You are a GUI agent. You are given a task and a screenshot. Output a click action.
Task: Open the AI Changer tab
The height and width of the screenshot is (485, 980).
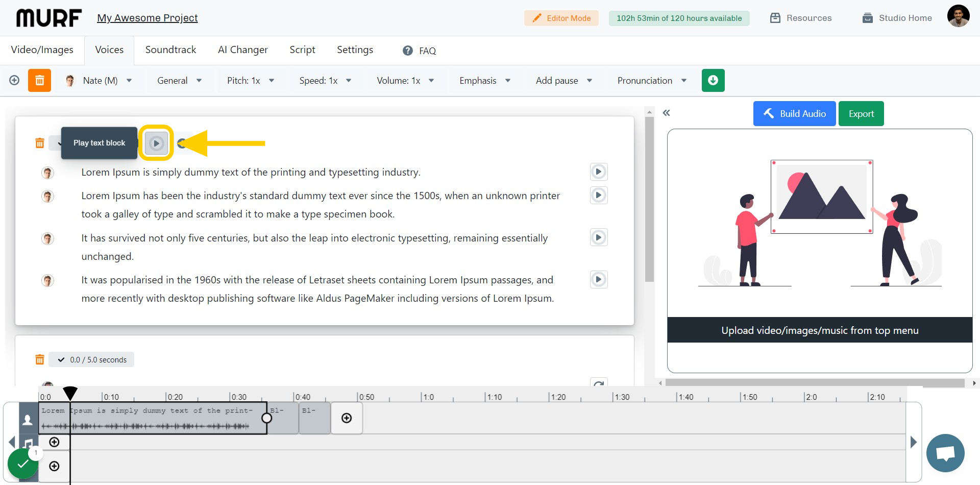(x=243, y=50)
